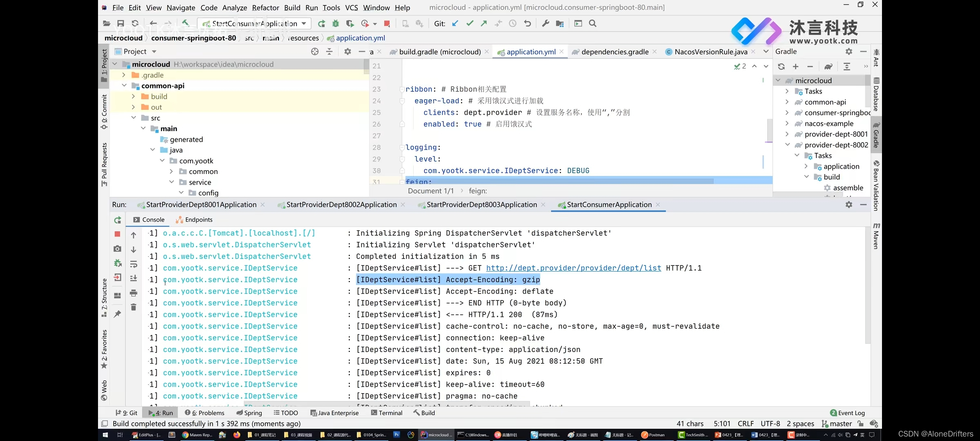The image size is (980, 441).
Task: Click Search Everywhere magnifier icon
Action: 593,24
